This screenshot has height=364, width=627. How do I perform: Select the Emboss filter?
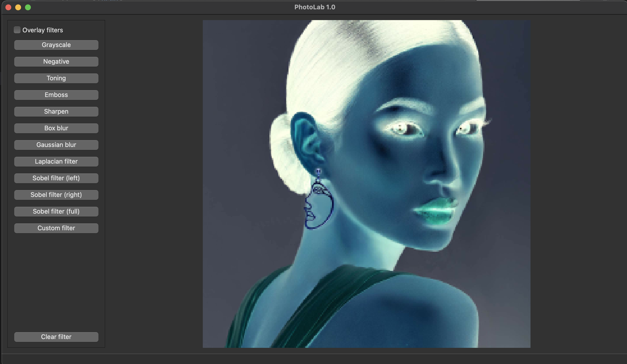pos(56,95)
